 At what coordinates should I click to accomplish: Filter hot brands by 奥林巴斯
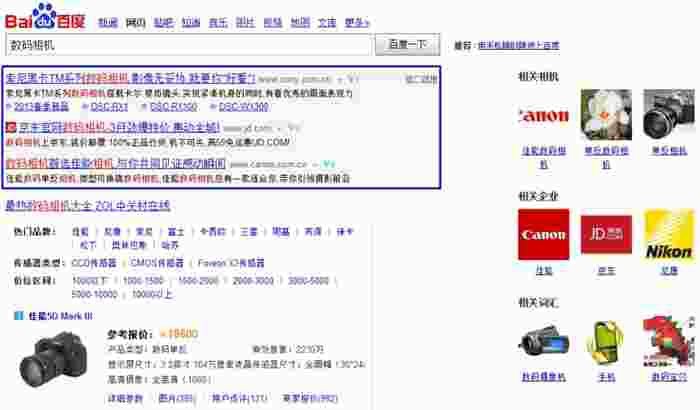coord(129,245)
